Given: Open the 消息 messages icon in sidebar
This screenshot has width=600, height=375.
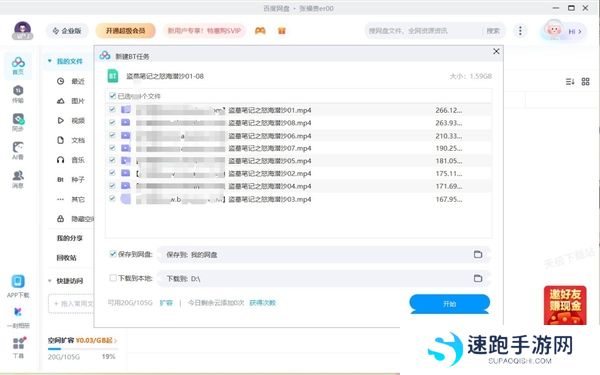Looking at the screenshot, I should pos(18,179).
